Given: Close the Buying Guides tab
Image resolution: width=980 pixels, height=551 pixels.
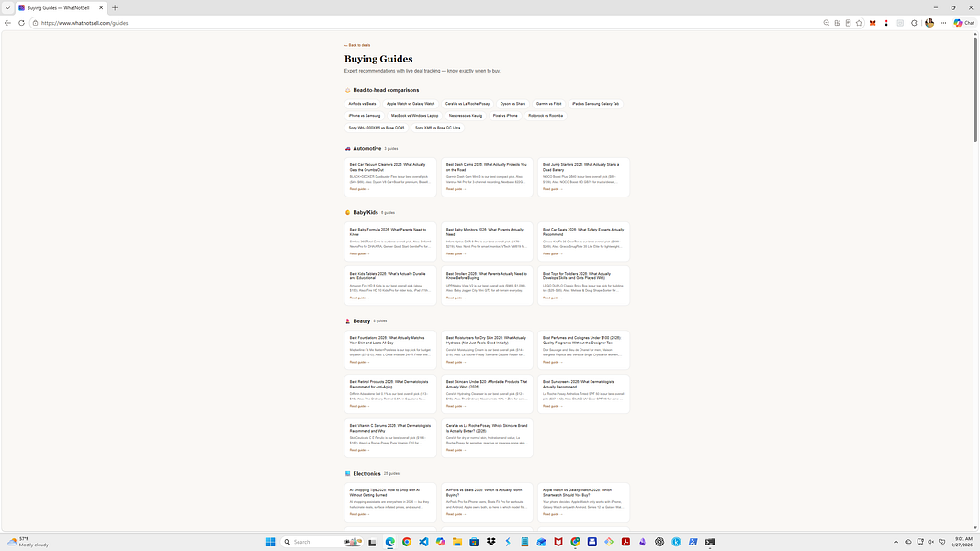Looking at the screenshot, I should pos(101,7).
